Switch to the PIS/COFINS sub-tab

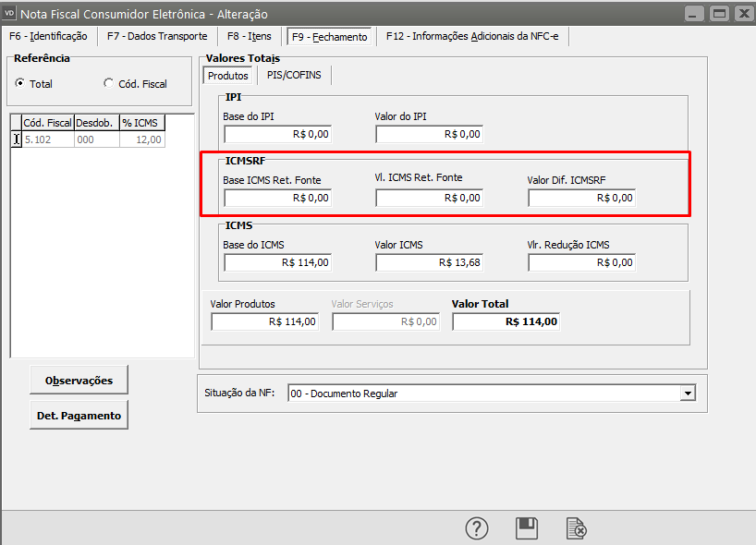coord(294,75)
